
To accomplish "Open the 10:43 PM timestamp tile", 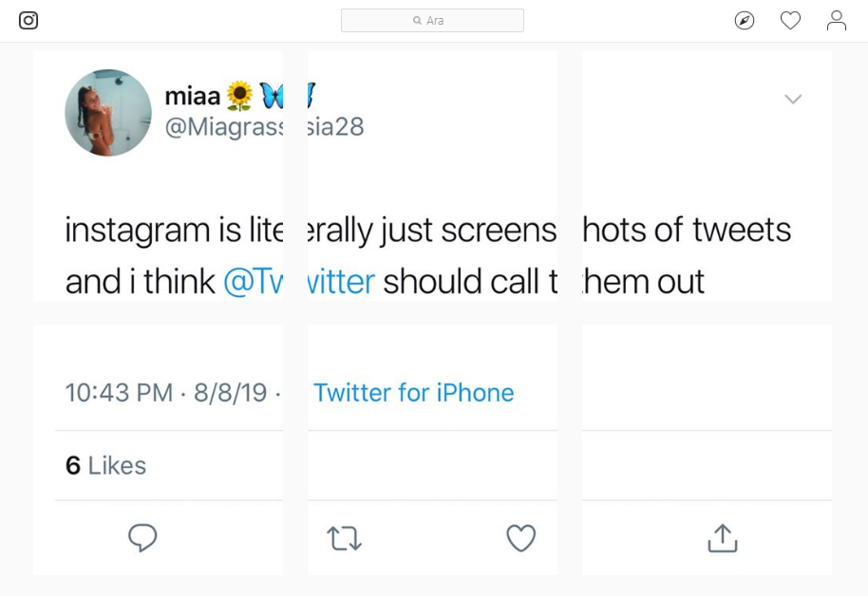I will pyautogui.click(x=158, y=450).
